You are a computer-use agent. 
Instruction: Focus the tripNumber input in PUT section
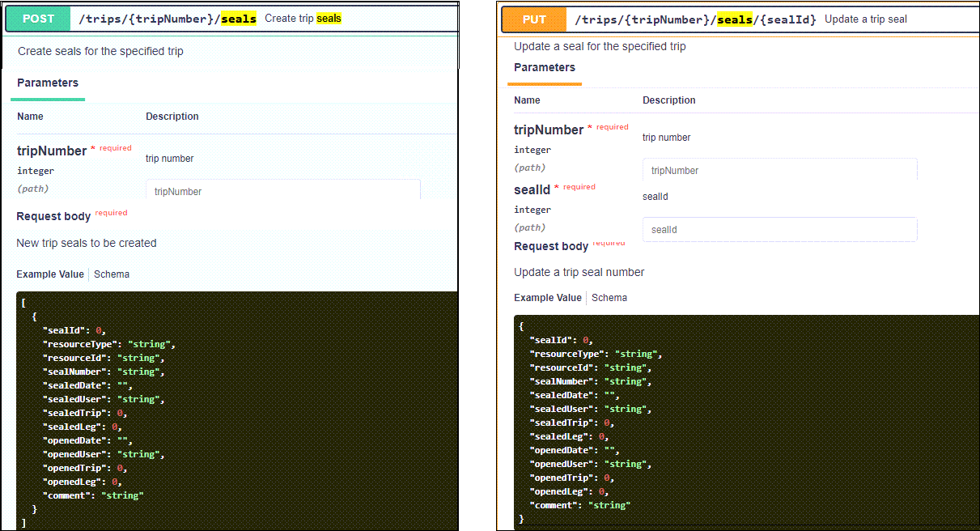(x=779, y=171)
